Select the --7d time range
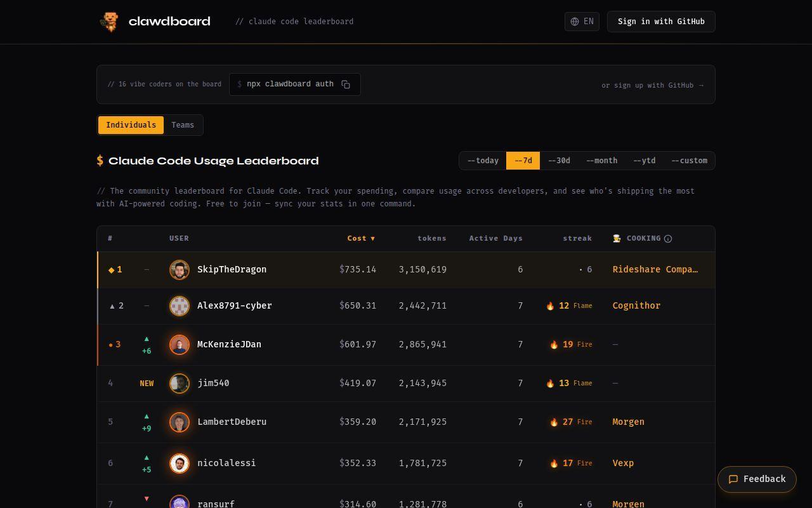812x508 pixels. pos(523,161)
